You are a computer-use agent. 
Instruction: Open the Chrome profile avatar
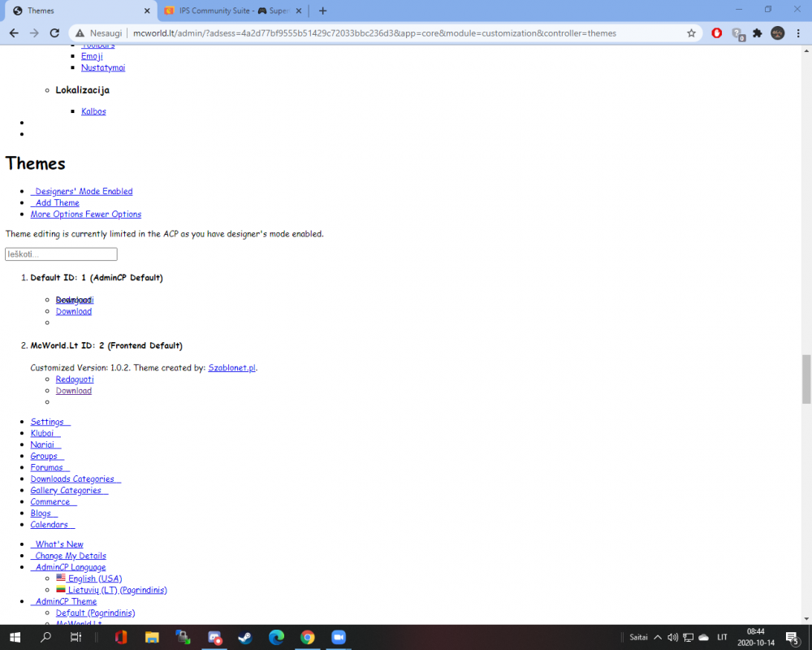click(777, 33)
